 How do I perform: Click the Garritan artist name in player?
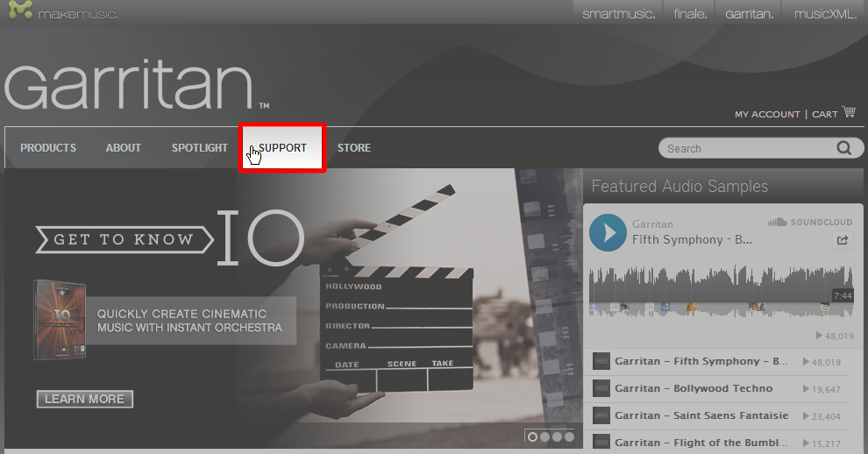[652, 224]
